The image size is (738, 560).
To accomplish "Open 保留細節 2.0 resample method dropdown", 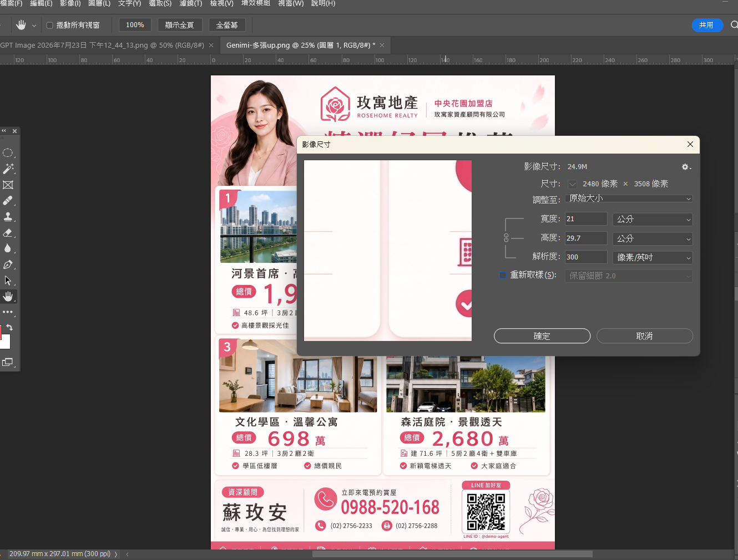I will point(629,276).
